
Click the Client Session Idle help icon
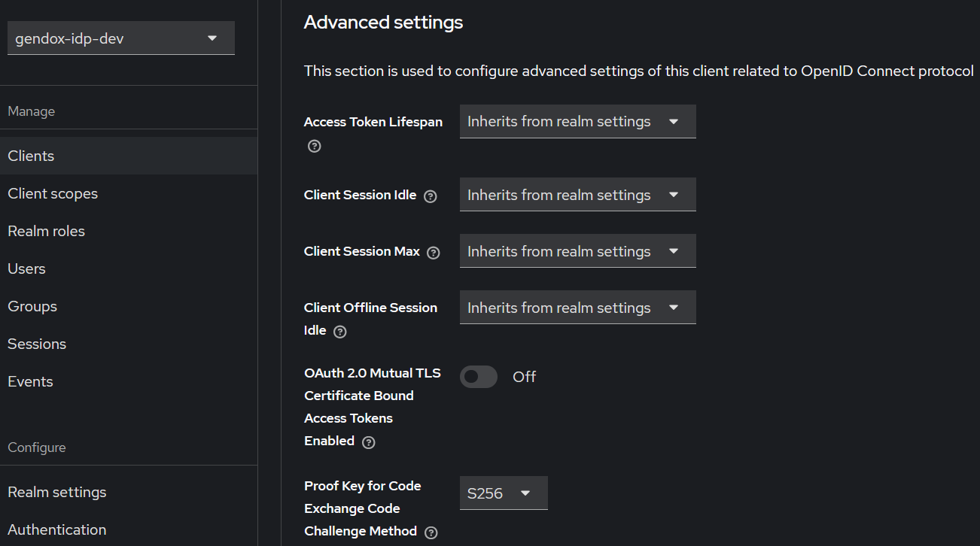tap(430, 196)
